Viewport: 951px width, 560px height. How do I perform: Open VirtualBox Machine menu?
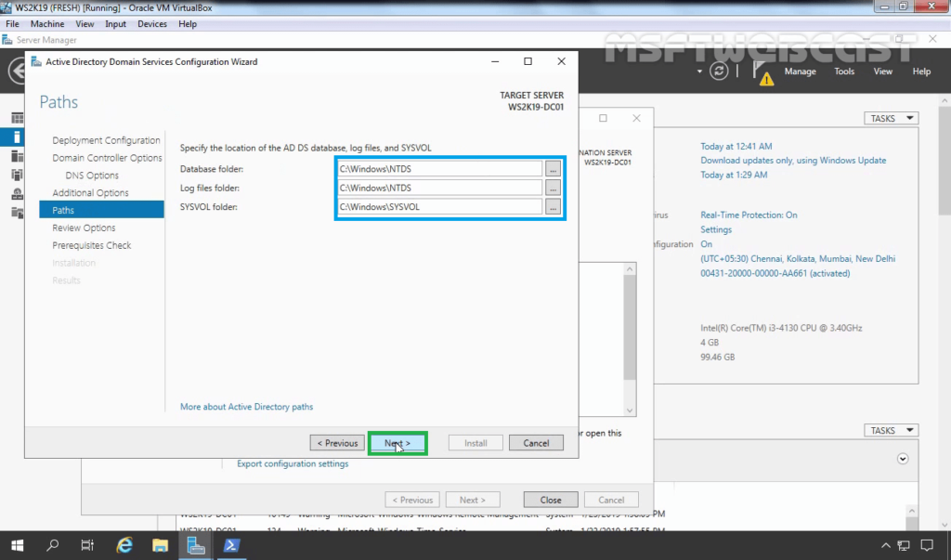[x=47, y=23]
